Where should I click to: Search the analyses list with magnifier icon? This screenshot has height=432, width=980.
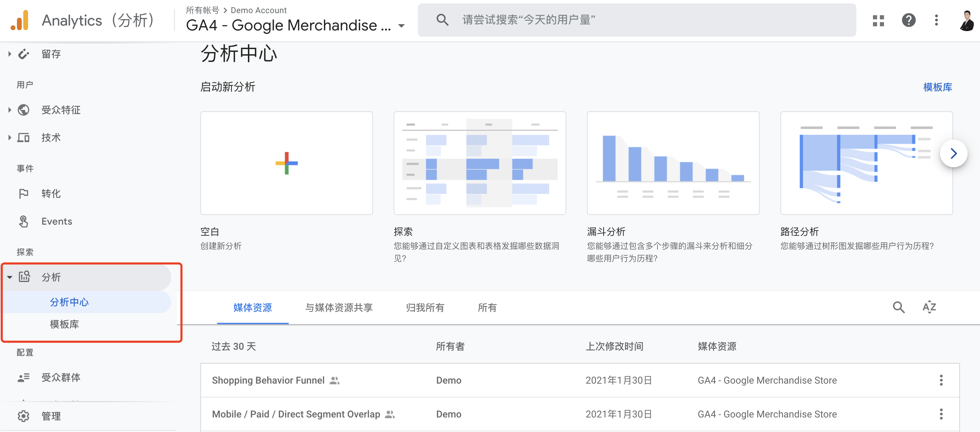899,307
